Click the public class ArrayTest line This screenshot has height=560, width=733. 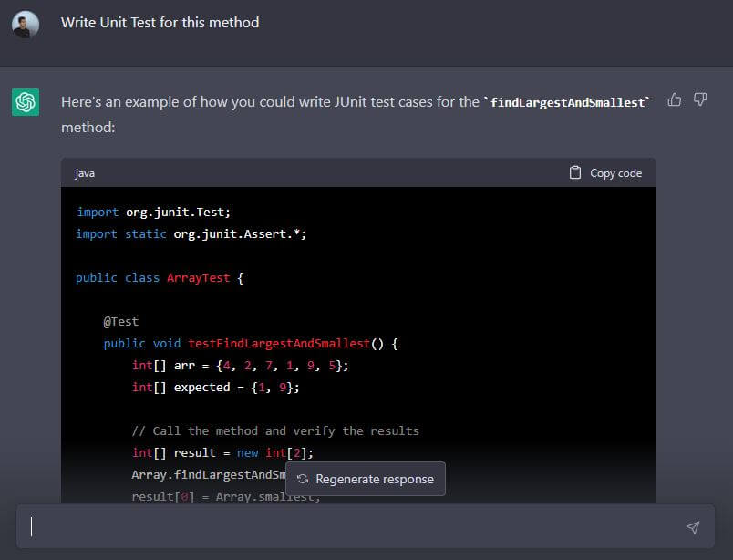(160, 277)
